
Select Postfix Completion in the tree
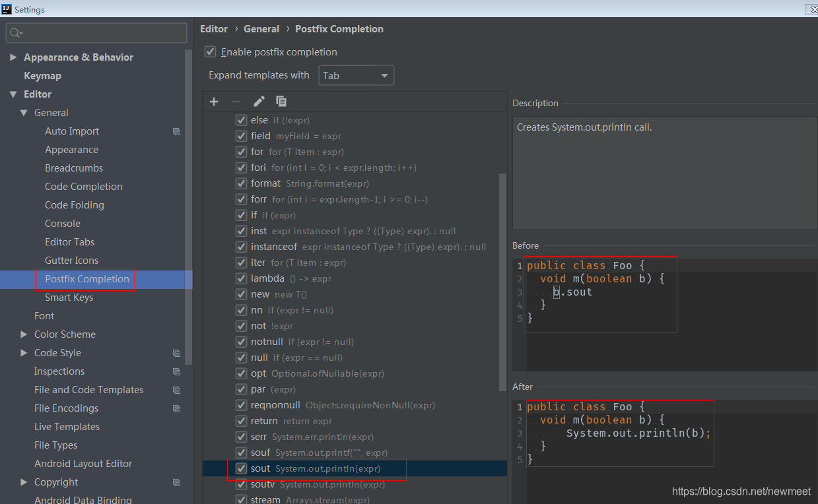pyautogui.click(x=87, y=279)
